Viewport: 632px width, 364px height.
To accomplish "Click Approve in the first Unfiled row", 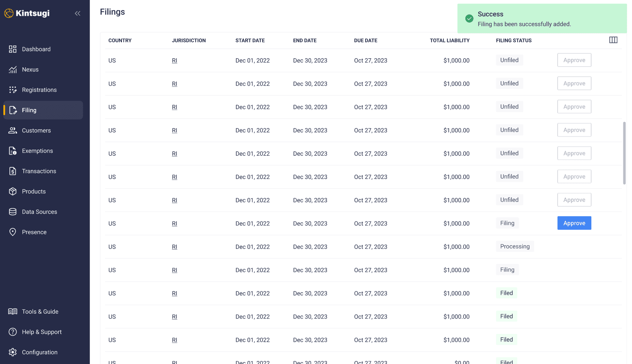I will click(574, 60).
